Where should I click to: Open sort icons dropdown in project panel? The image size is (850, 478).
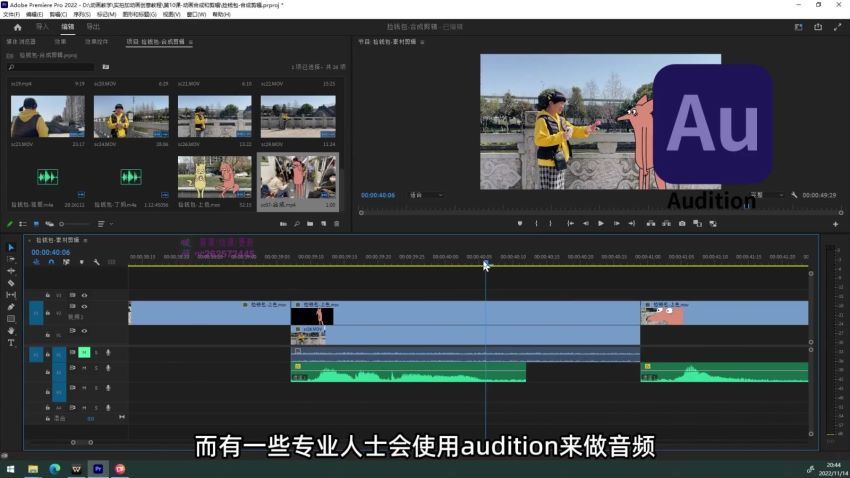(104, 224)
